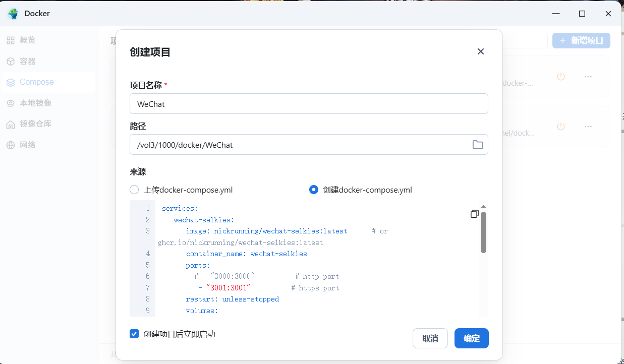This screenshot has width=624, height=364.
Task: Click the 镜像仓库 house icon in sidebar
Action: [x=11, y=124]
